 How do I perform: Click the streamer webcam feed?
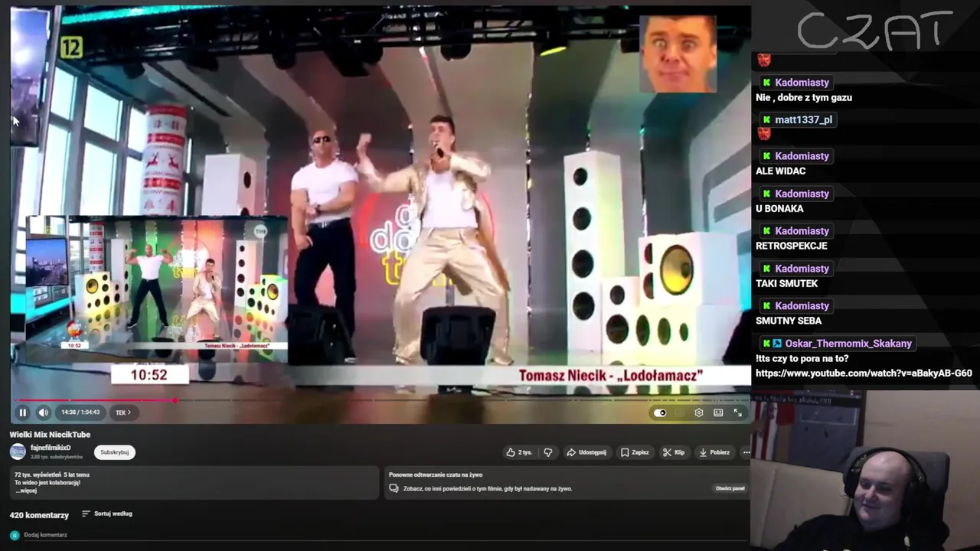pyautogui.click(x=865, y=471)
